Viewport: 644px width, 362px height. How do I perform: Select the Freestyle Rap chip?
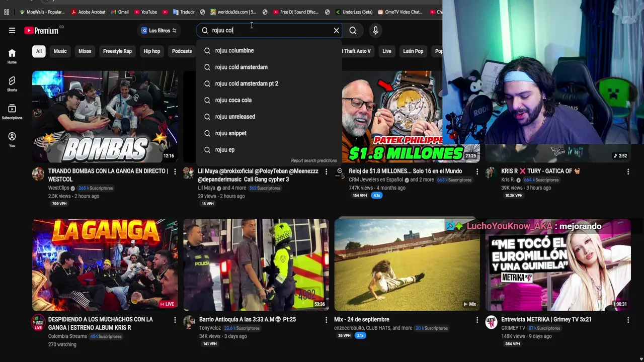point(117,51)
